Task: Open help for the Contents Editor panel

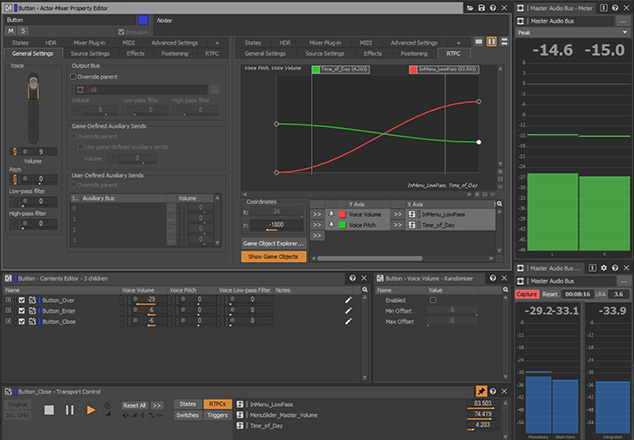Action: point(352,278)
